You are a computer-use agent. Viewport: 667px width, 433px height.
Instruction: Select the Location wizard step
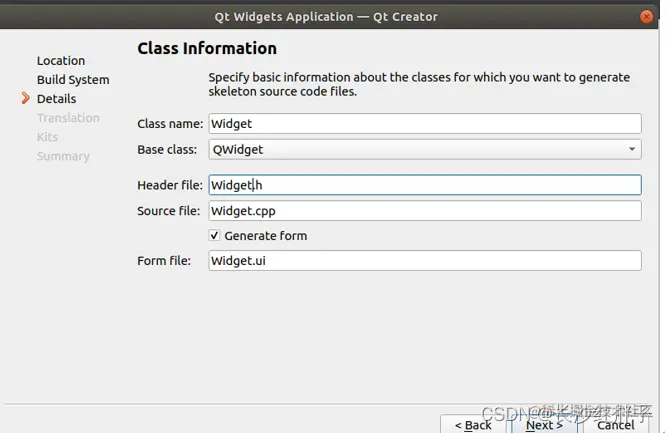(61, 61)
